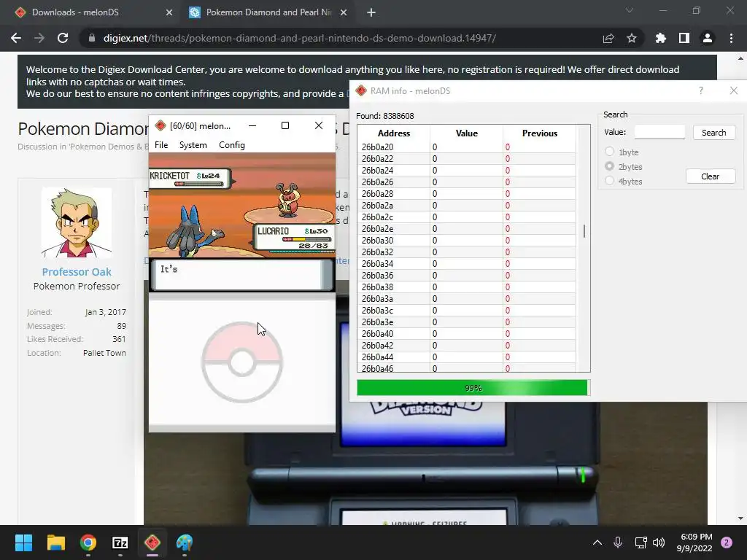The height and width of the screenshot is (560, 747).
Task: Click the melonDS window title icon
Action: 160,125
